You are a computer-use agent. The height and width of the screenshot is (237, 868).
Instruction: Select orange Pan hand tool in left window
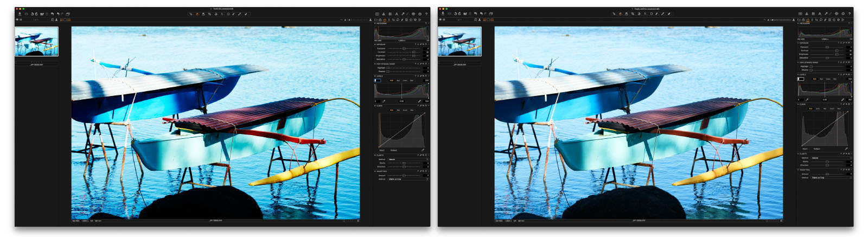197,14
